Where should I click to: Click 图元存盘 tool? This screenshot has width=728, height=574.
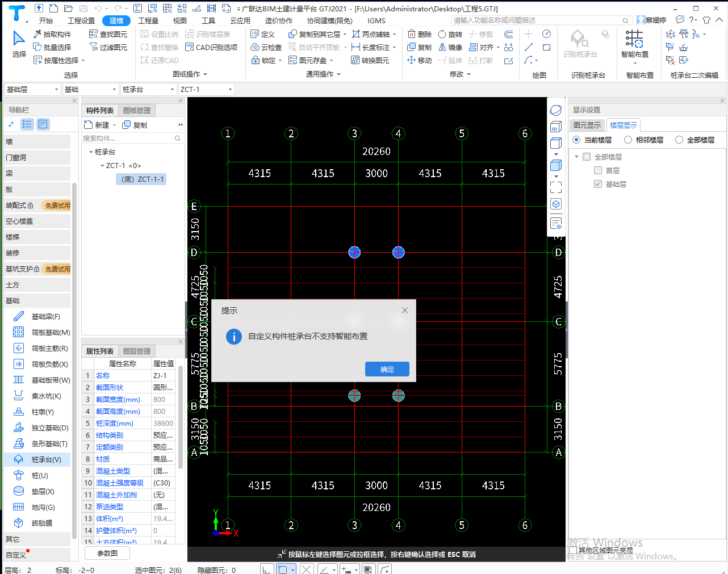[311, 60]
